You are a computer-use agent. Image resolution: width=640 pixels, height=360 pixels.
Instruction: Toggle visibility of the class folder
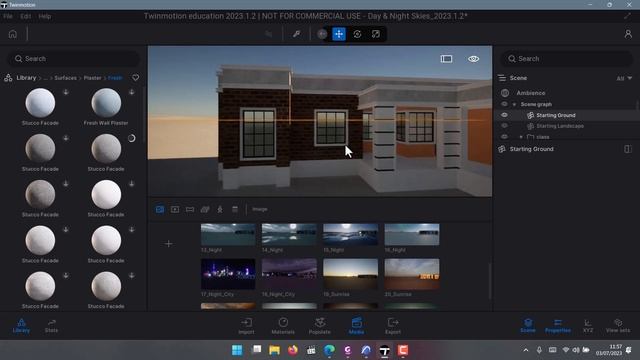(x=504, y=137)
